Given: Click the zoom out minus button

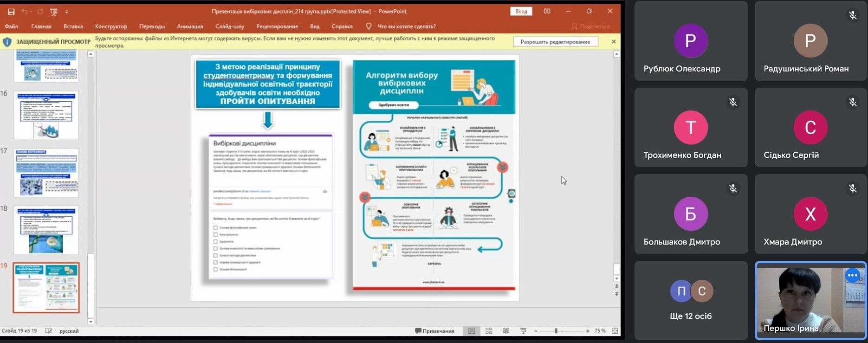Looking at the screenshot, I should (x=536, y=331).
